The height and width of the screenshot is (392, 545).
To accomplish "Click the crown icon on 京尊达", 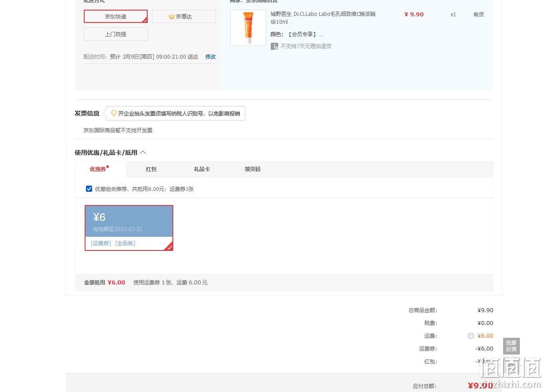I will [172, 16].
